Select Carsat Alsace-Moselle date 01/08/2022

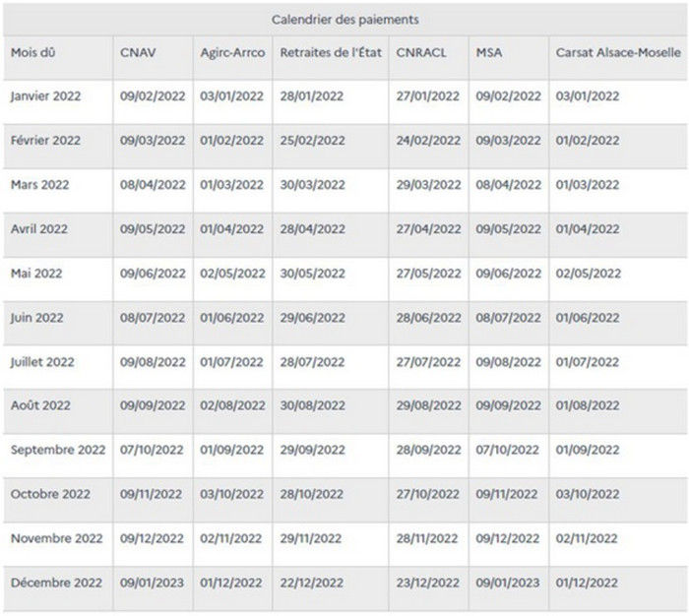(x=588, y=405)
